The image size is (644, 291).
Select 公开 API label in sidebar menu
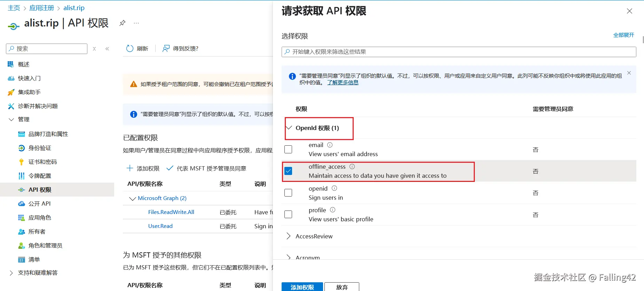(40, 204)
